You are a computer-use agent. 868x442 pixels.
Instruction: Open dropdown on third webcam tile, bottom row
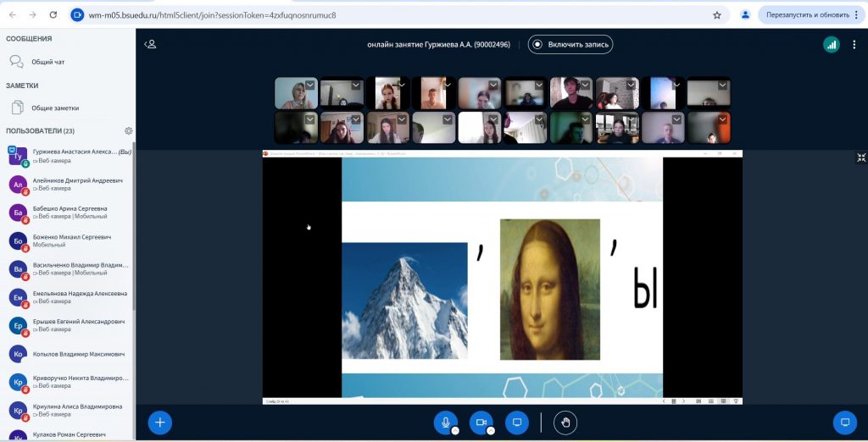(x=402, y=119)
